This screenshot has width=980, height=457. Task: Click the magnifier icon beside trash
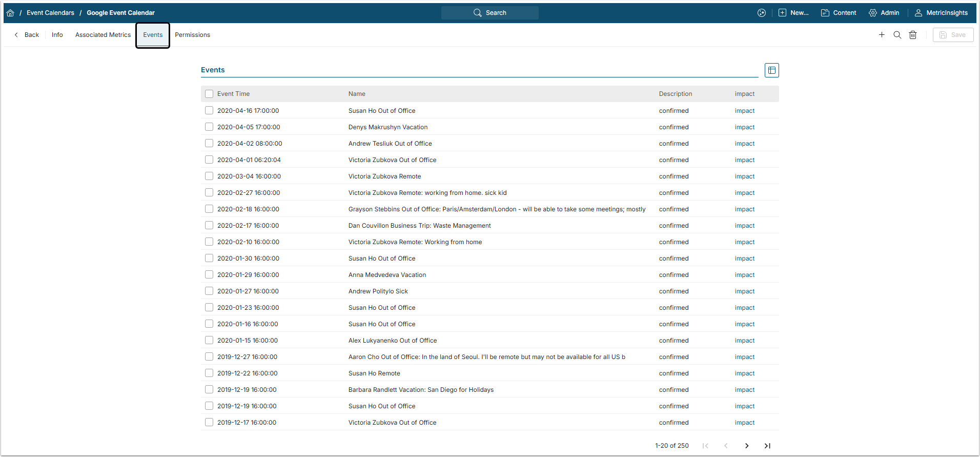tap(897, 35)
